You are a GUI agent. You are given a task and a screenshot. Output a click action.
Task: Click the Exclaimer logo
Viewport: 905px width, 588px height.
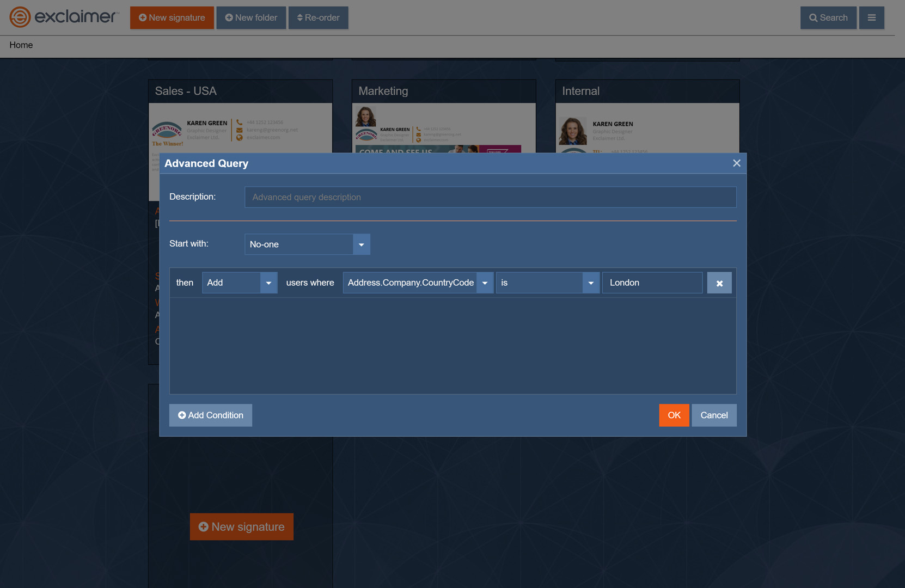pyautogui.click(x=64, y=17)
